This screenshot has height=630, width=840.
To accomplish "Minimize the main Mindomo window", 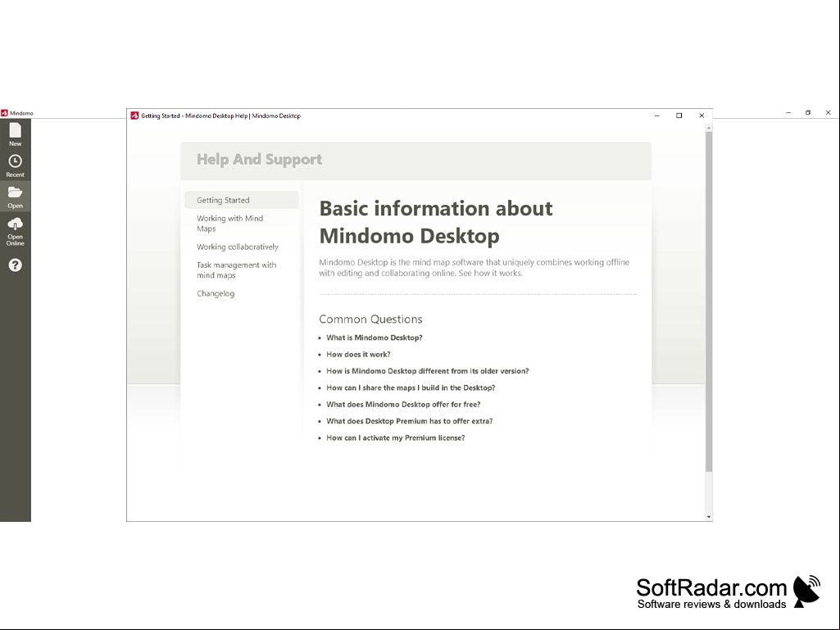I will point(788,112).
